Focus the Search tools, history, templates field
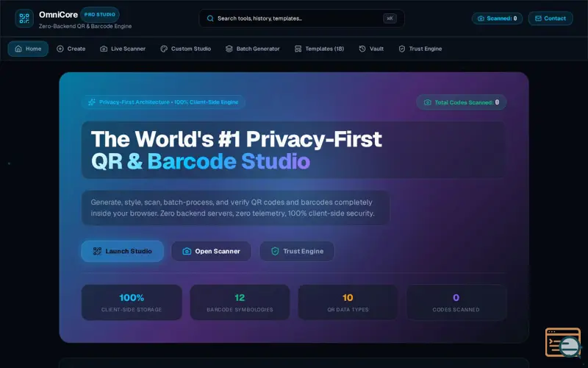 301,18
